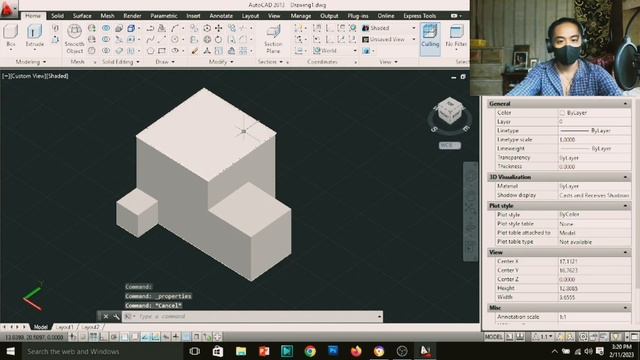Open the Unsaved View dropdown
640x360 pixels.
[x=389, y=40]
